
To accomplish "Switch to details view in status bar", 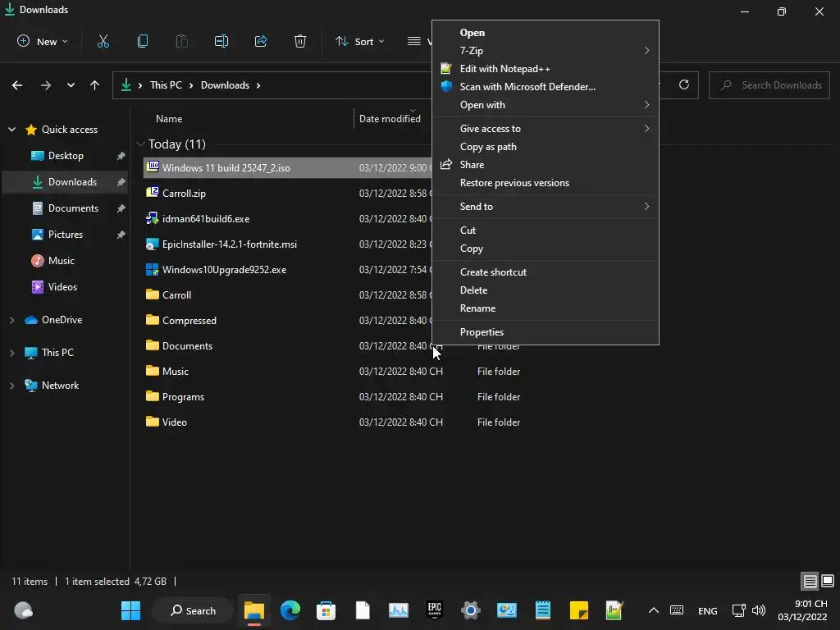I will pos(810,581).
